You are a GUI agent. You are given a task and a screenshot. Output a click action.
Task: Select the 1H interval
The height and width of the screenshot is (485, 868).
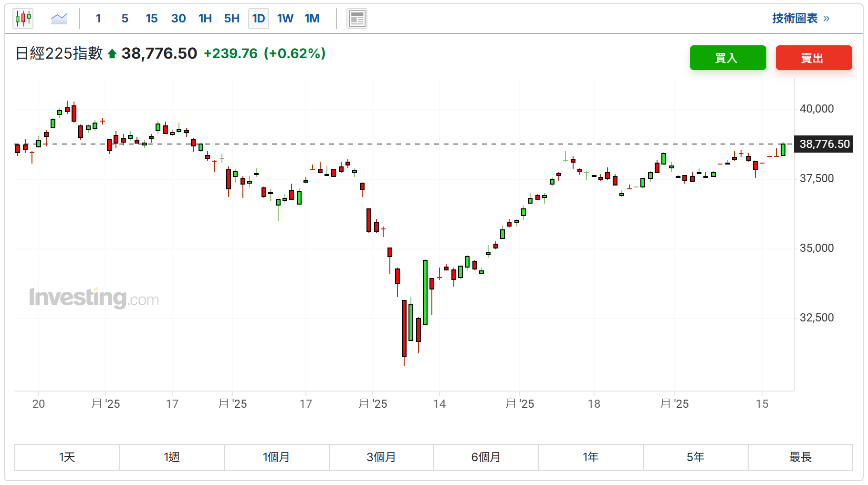[205, 19]
